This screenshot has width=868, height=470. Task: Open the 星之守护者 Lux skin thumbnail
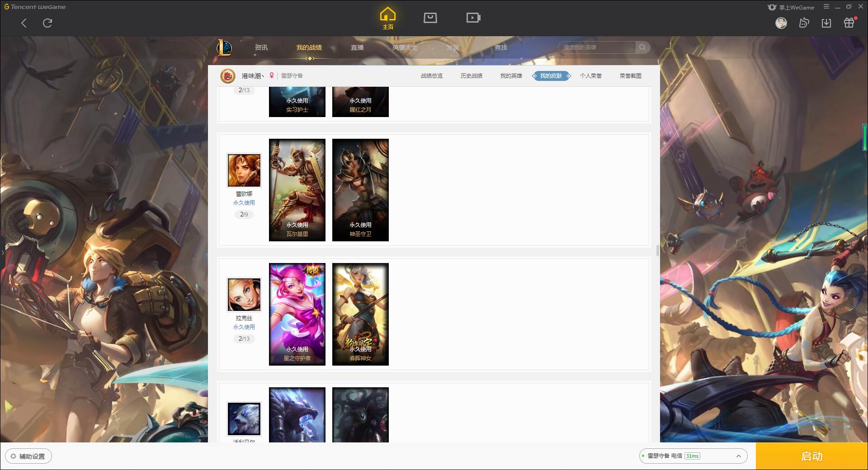pyautogui.click(x=297, y=314)
